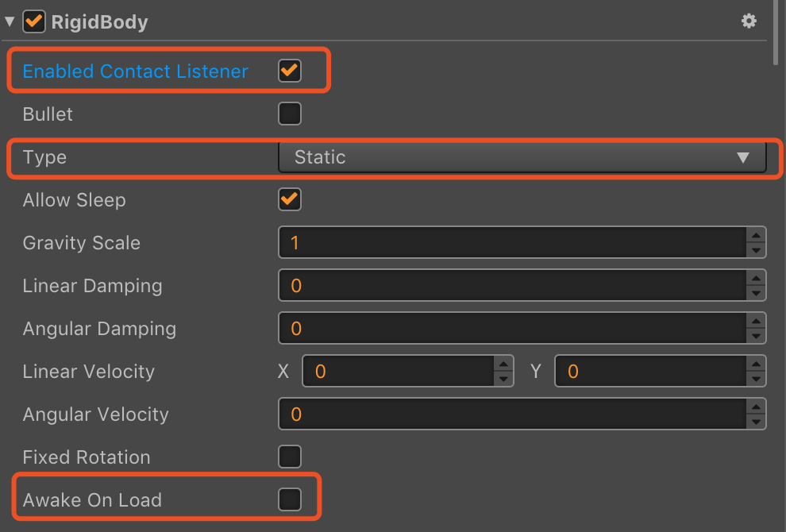Increase Angular Damping with up arrow

click(756, 321)
